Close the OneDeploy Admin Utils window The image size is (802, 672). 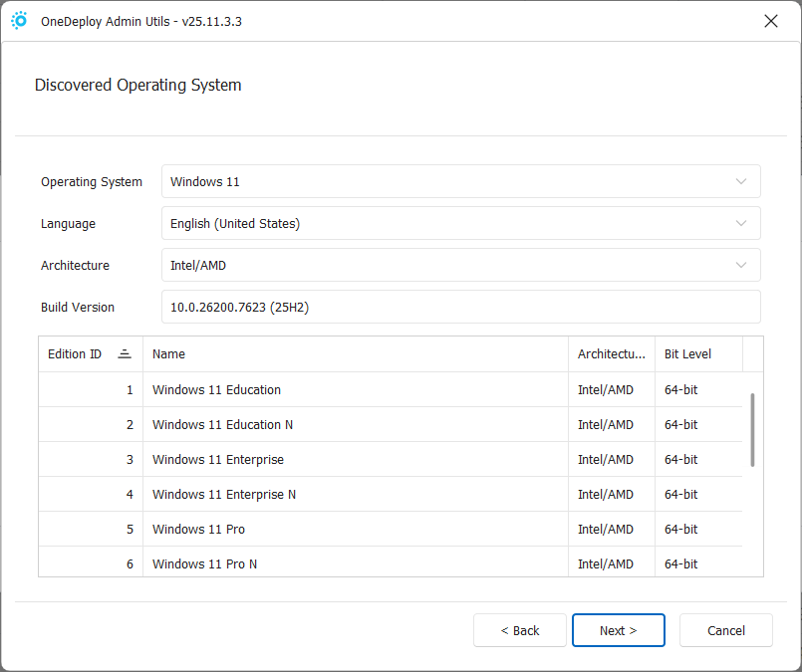tap(770, 21)
